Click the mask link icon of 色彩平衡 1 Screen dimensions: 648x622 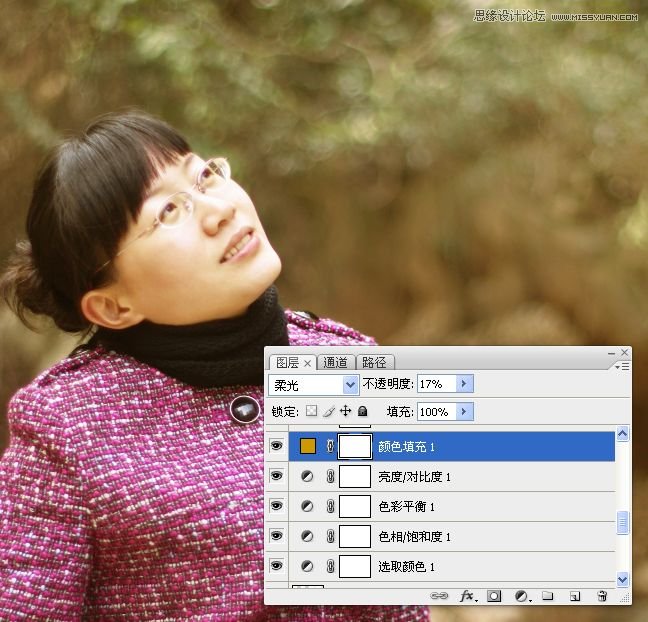point(330,506)
